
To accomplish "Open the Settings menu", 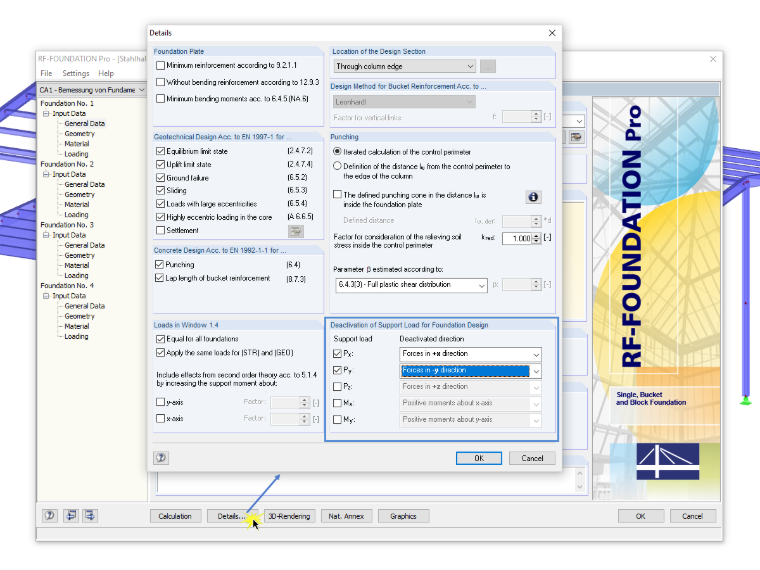I will tap(76, 73).
